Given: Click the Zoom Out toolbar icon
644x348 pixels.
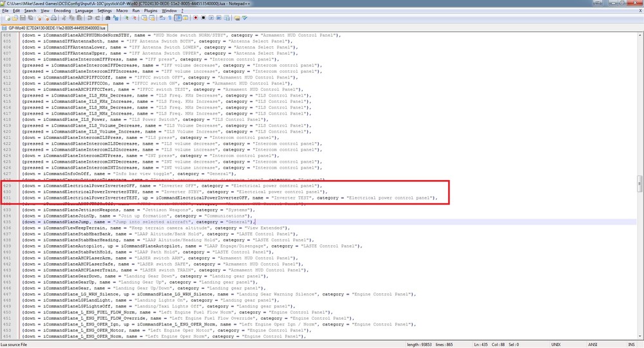Looking at the screenshot, I should click(x=134, y=18).
